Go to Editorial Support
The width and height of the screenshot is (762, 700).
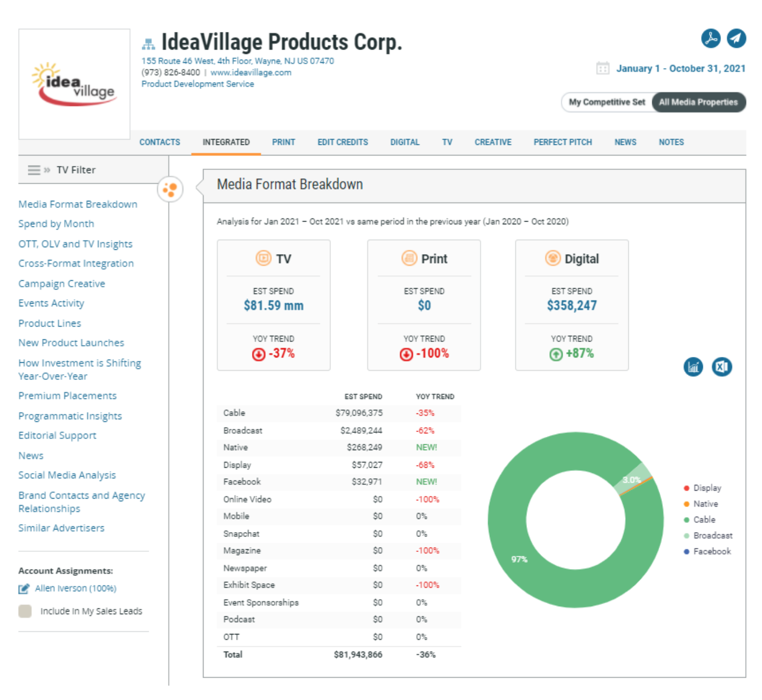pos(58,435)
